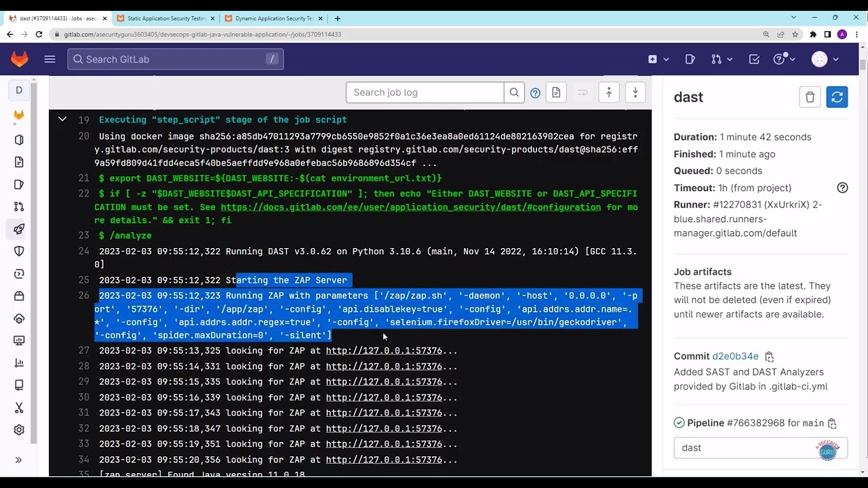868x488 pixels.
Task: Bookmark this page with the star icon
Action: (795, 35)
